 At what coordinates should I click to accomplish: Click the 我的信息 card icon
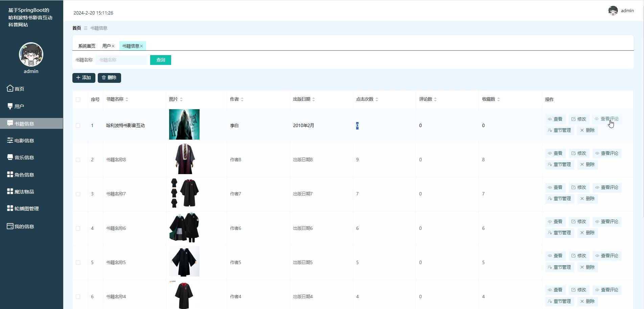point(10,226)
